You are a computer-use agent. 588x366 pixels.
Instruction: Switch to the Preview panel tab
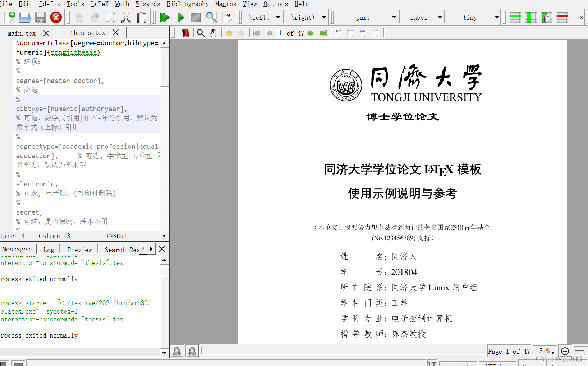tap(79, 250)
